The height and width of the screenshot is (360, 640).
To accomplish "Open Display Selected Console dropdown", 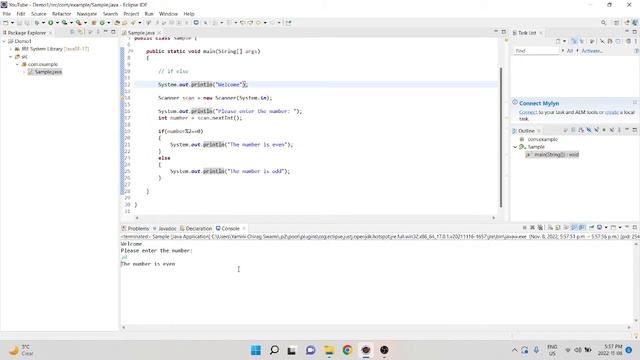I will tap(606, 227).
